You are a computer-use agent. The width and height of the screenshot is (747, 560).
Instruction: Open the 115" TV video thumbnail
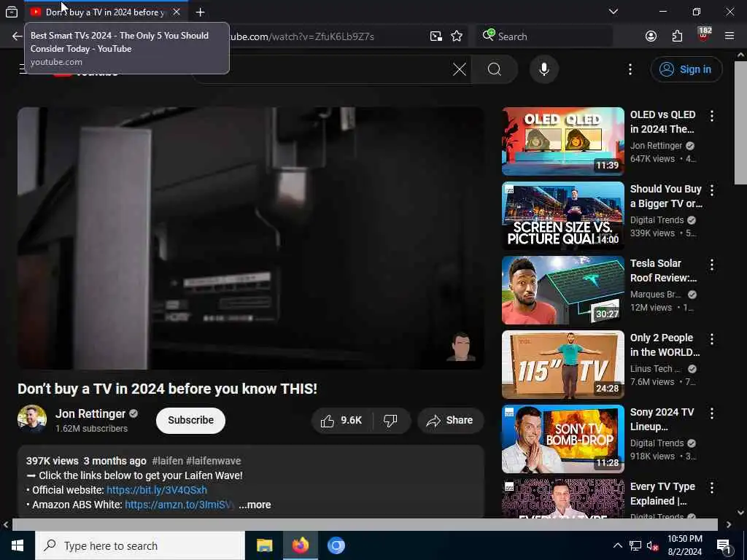pos(562,365)
